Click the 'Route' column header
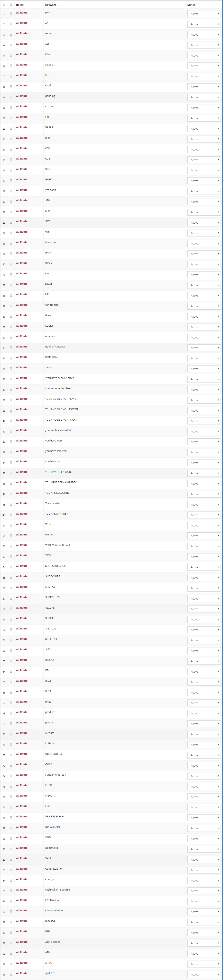This screenshot has height=980, width=223. (20, 5)
